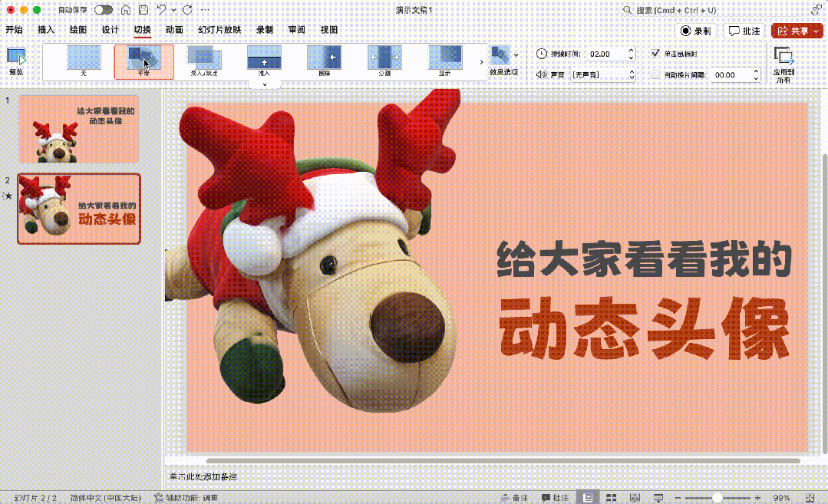Switch to reading view icon

pyautogui.click(x=635, y=498)
